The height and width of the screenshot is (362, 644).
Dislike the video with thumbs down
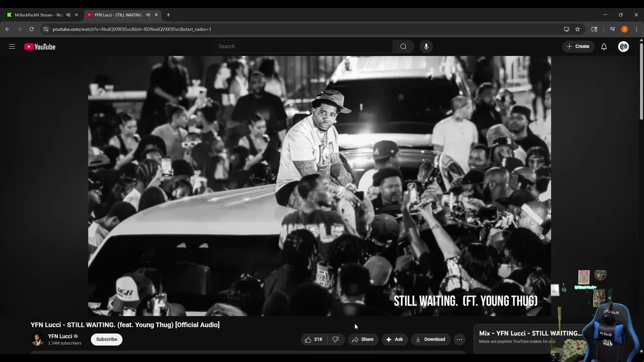click(336, 339)
